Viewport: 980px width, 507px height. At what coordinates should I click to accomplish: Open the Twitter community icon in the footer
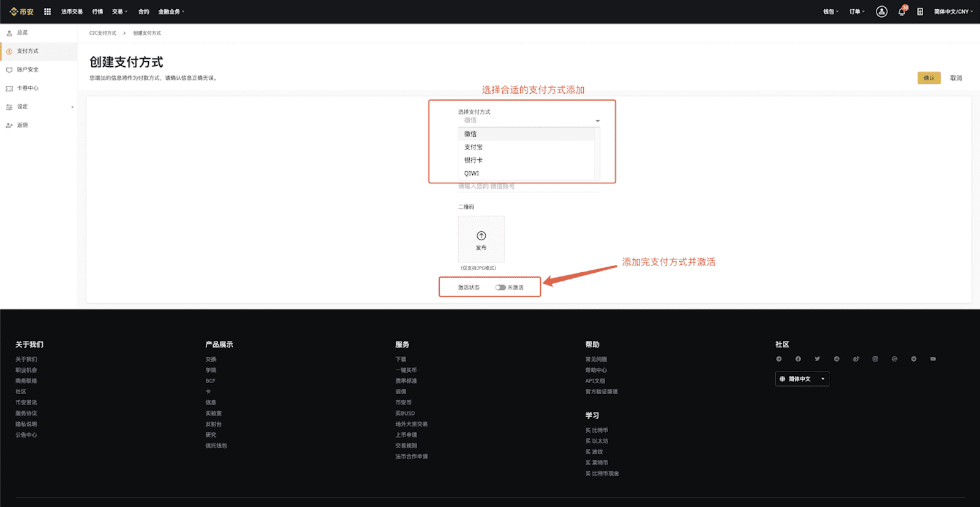[817, 359]
